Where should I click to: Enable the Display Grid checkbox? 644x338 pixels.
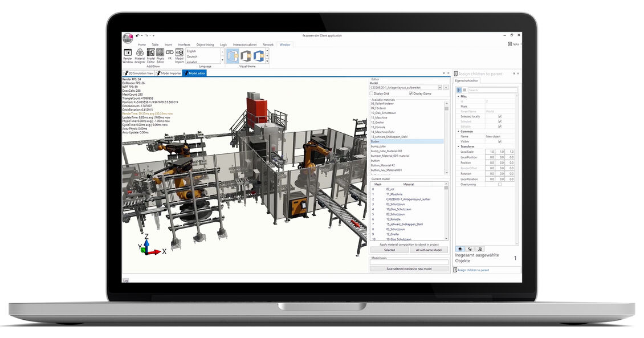tap(371, 93)
